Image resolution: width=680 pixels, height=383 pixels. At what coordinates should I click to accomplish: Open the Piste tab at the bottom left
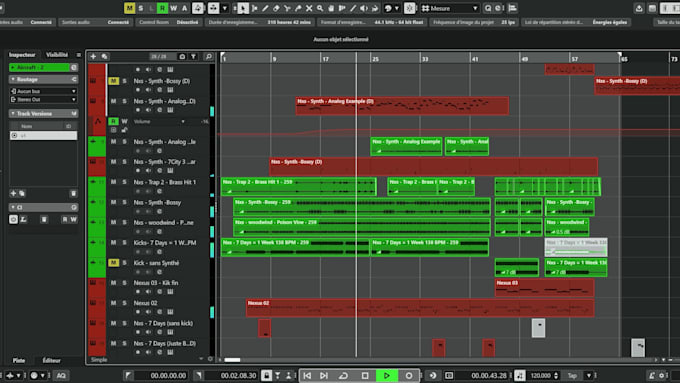tap(19, 360)
